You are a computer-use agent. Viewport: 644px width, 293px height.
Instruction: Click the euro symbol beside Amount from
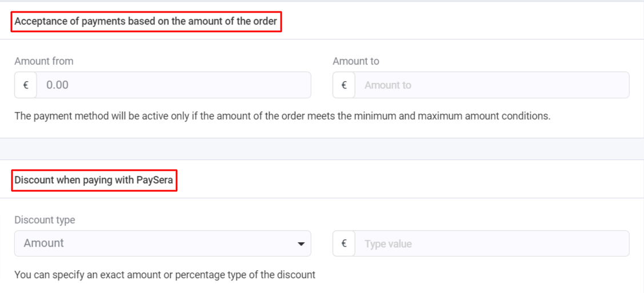click(26, 85)
